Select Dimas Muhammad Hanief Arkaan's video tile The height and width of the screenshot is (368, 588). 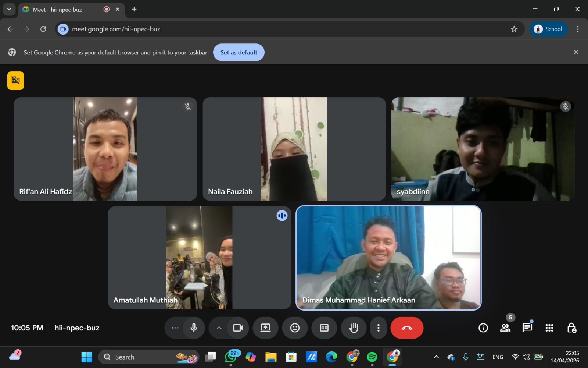(x=388, y=258)
